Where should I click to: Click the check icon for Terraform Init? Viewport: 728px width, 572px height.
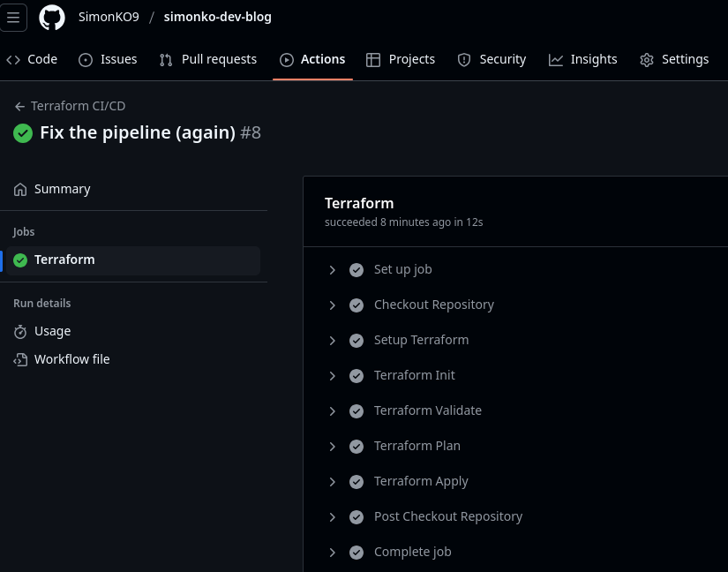tap(356, 376)
